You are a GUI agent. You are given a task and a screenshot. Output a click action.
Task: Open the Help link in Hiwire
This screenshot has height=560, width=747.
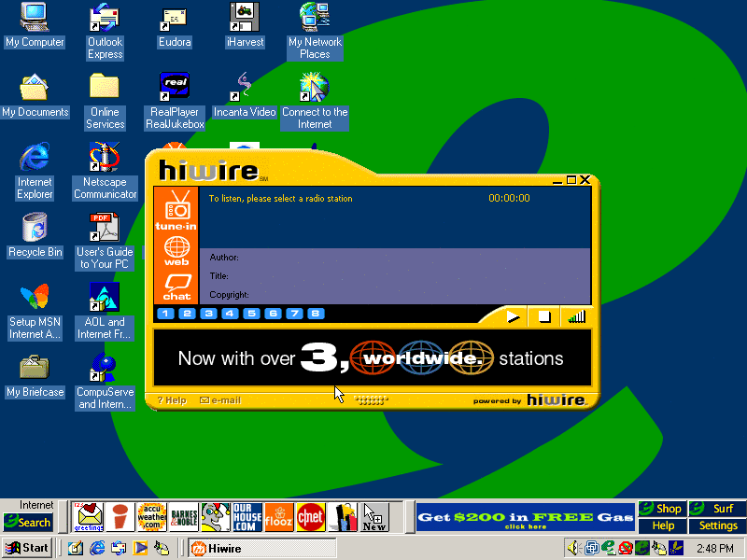click(x=172, y=400)
